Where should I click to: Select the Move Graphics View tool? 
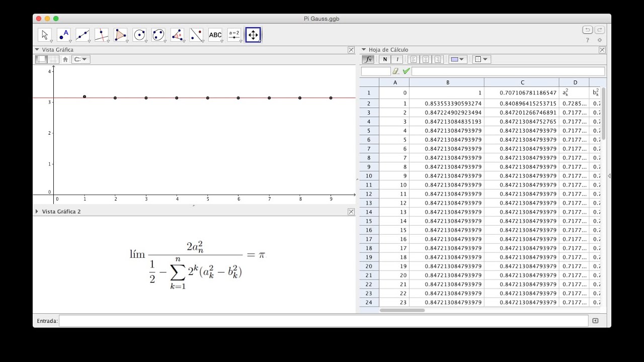point(253,35)
